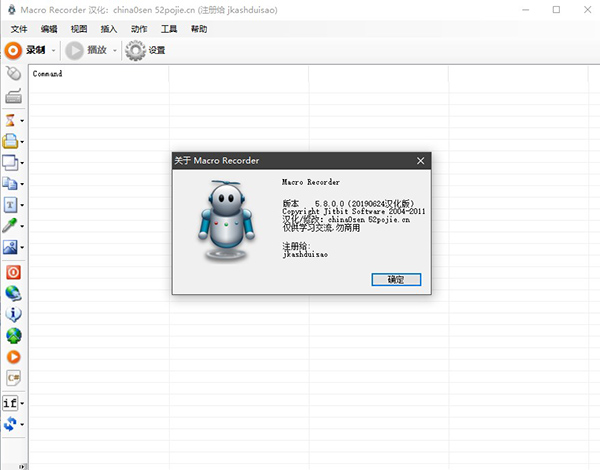Expand the 'if' icon dropdown arrow
This screenshot has height=470, width=600.
point(22,403)
